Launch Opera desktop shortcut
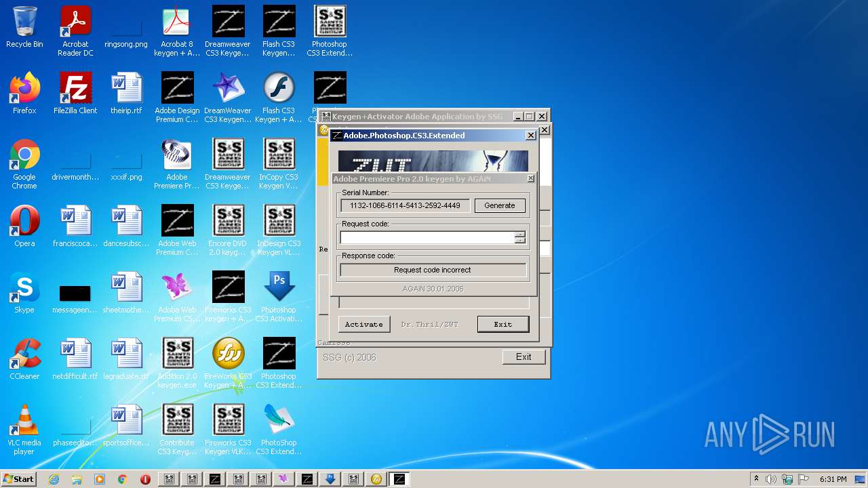The image size is (868, 488). pyautogui.click(x=24, y=226)
